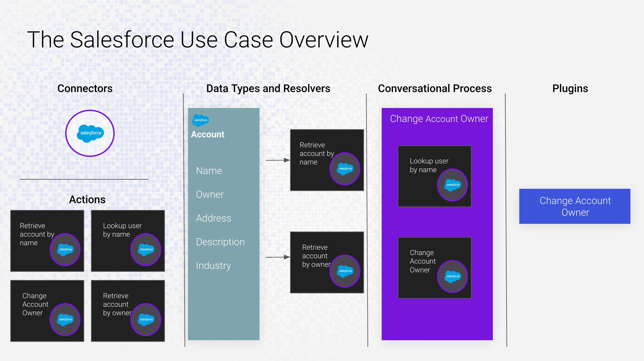Click Salesforce badge on resolver 'Retrieve account by name' card
Image resolution: width=644 pixels, height=361 pixels.
pos(345,169)
